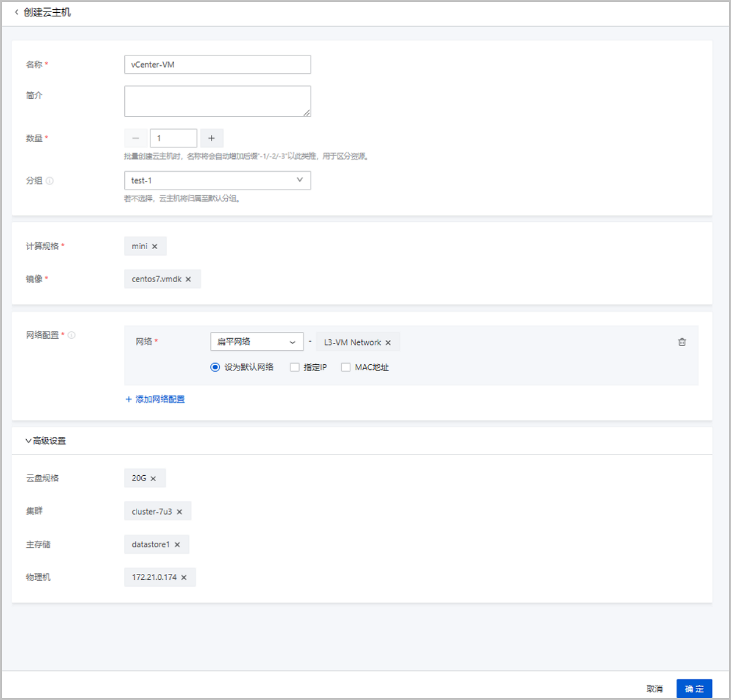Remove the 172.21.0.174 host tag

183,578
